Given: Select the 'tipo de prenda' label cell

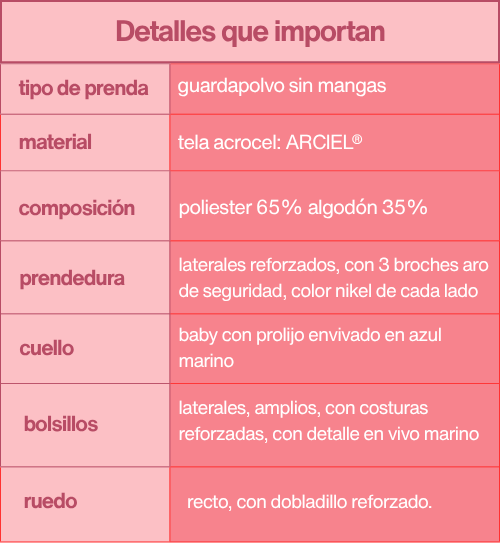Looking at the screenshot, I should pos(85,89).
